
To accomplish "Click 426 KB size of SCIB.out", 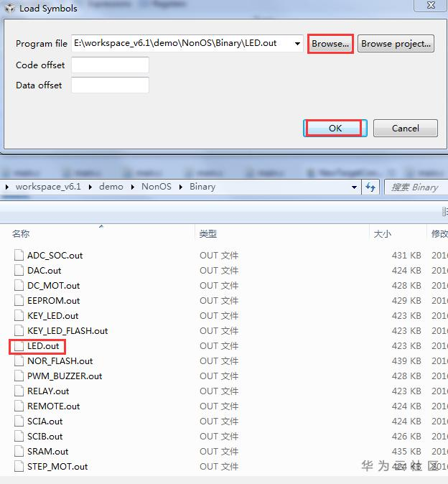I will tap(406, 437).
